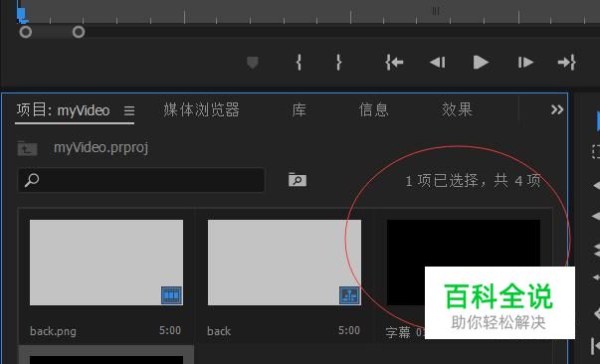This screenshot has height=364, width=600.
Task: Switch to the 库 tab
Action: 299,110
